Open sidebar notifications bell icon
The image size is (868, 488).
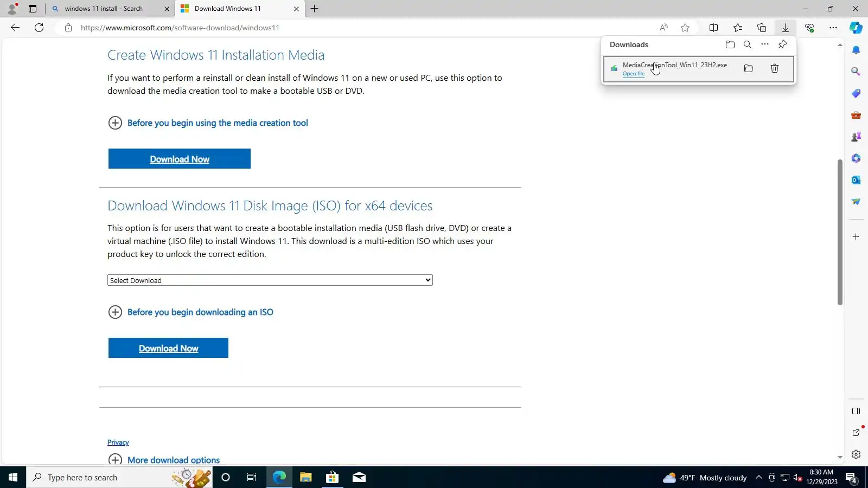pyautogui.click(x=856, y=50)
